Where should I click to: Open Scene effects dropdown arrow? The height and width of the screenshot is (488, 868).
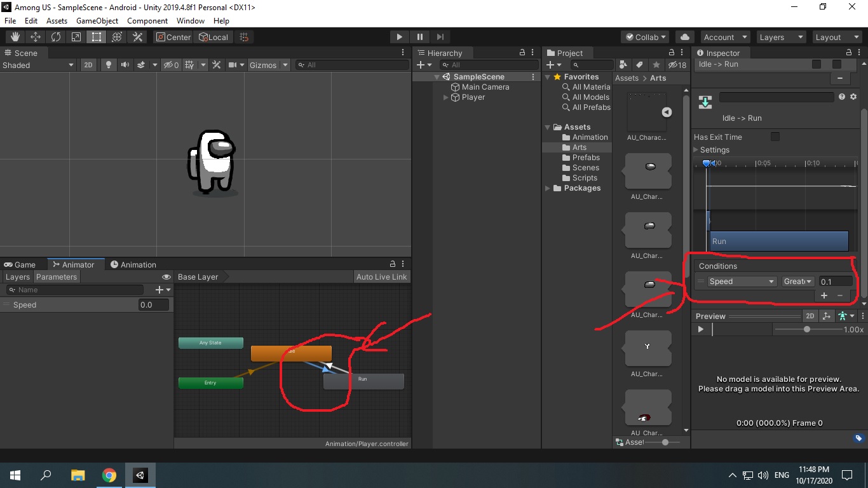pos(156,65)
